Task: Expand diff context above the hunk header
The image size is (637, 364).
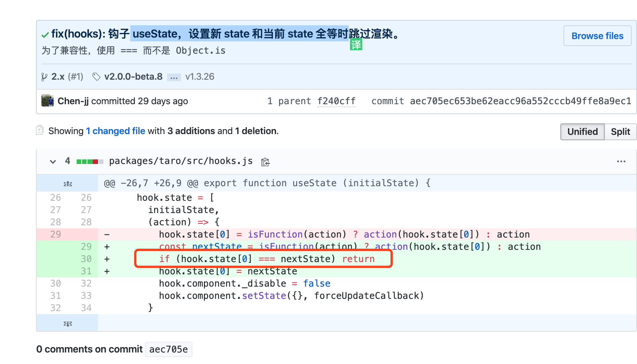Action: pyautogui.click(x=67, y=183)
